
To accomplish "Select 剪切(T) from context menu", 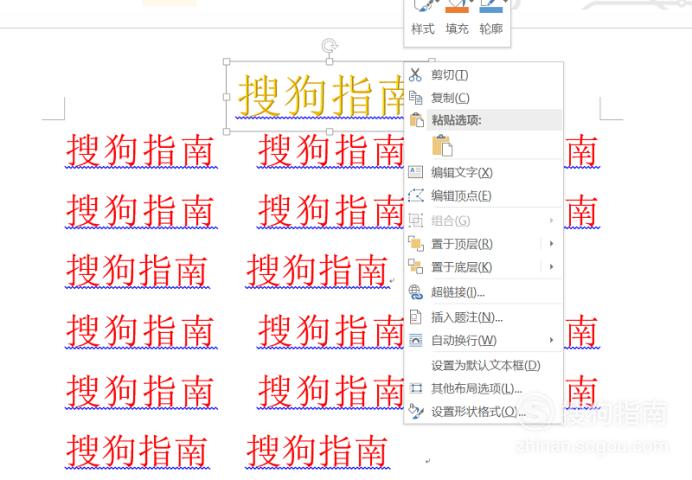I will pyautogui.click(x=449, y=75).
